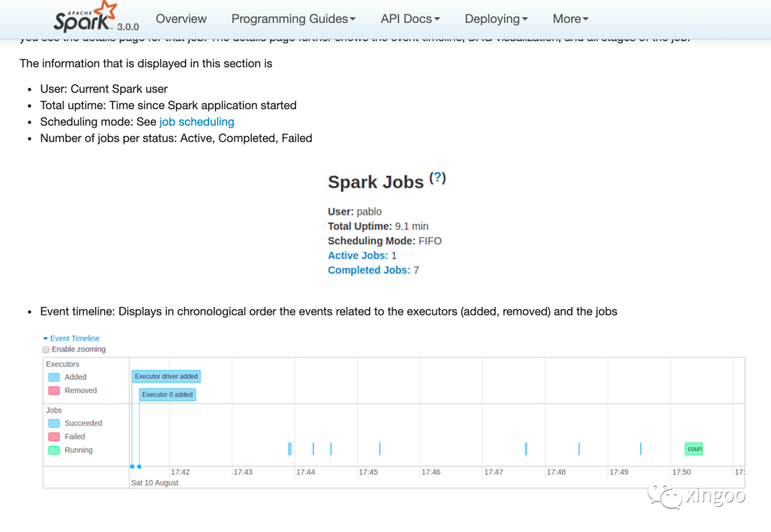Select the 17:46 time axis label
The height and width of the screenshot is (532, 771).
(430, 472)
